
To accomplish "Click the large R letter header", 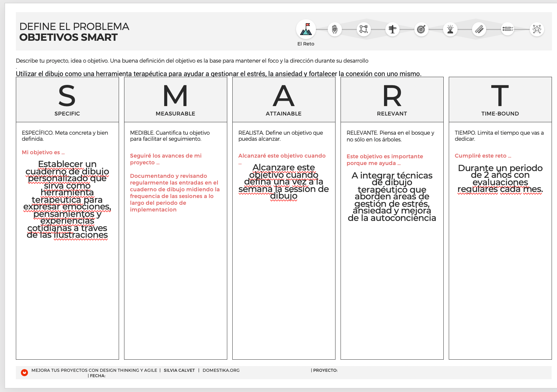I will point(392,96).
